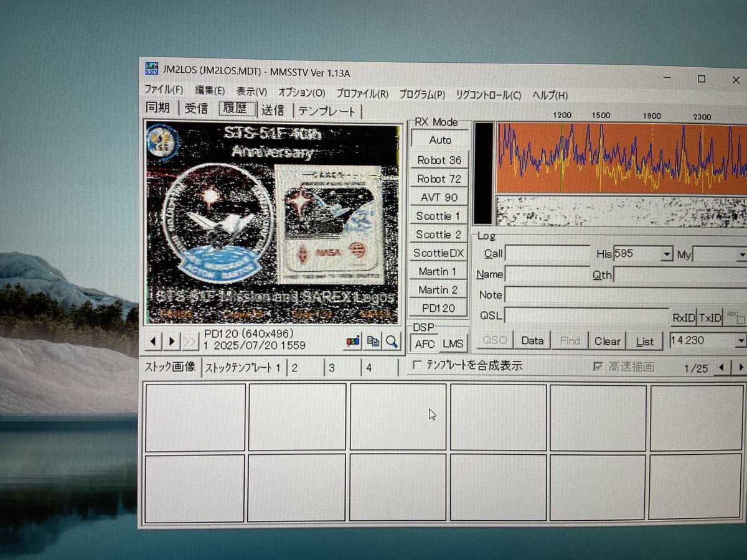
Task: Open the 14.230 frequency dropdown arrow
Action: click(x=740, y=340)
